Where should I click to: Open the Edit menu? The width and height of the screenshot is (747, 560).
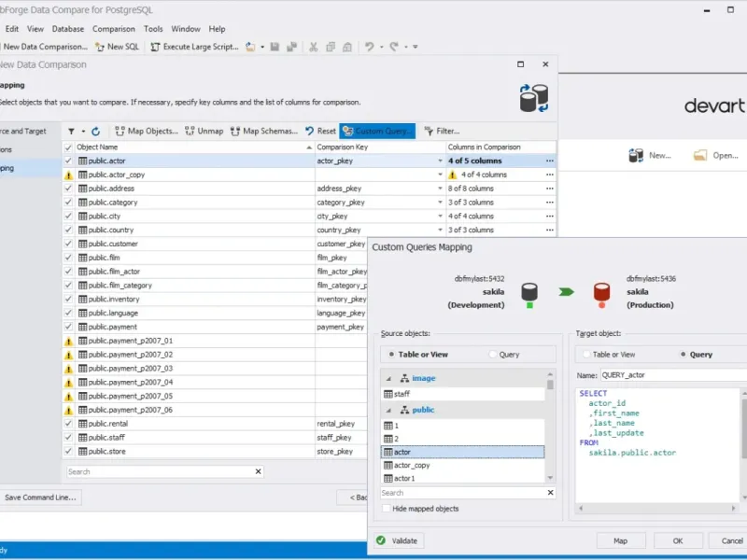(12, 29)
